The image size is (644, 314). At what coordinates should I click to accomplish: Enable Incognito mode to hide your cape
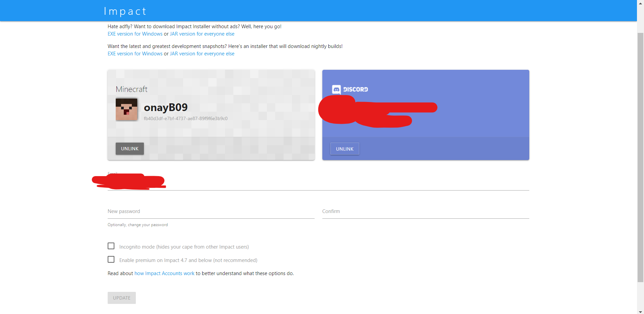pyautogui.click(x=111, y=246)
